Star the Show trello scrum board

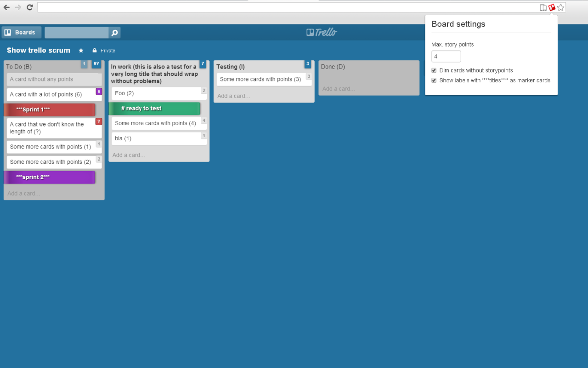coord(81,51)
